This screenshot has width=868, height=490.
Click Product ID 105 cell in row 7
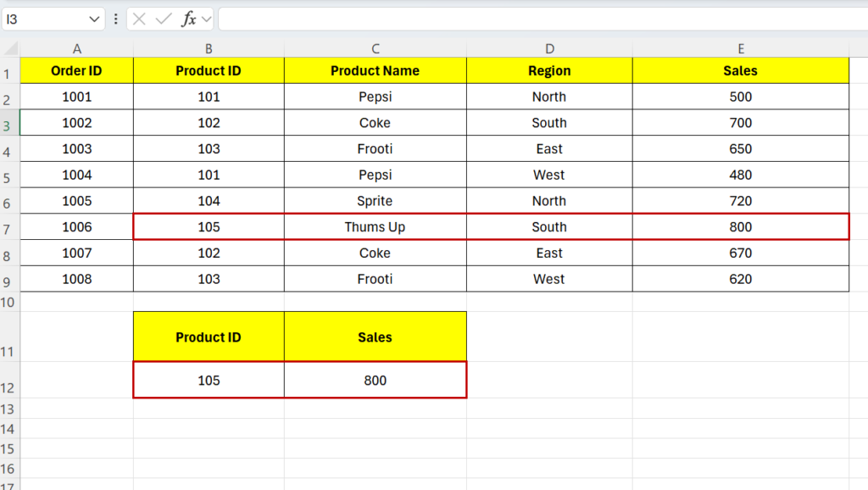[x=209, y=227]
